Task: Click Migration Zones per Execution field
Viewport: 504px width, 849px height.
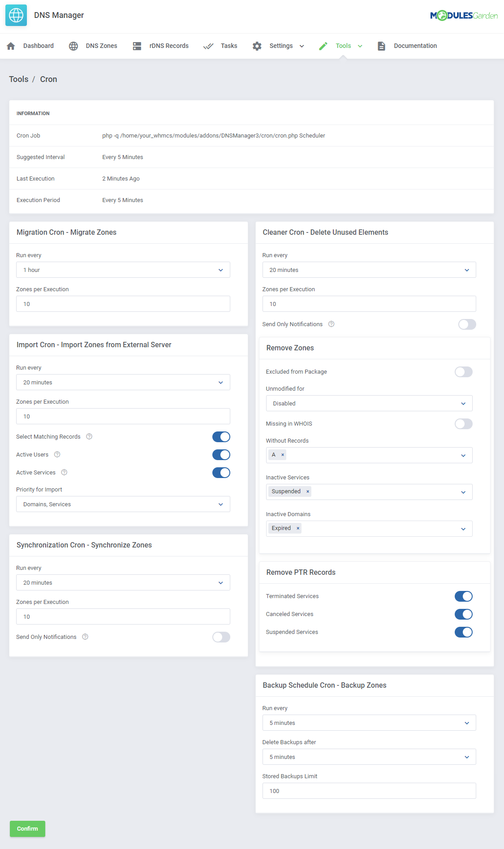Action: point(123,304)
